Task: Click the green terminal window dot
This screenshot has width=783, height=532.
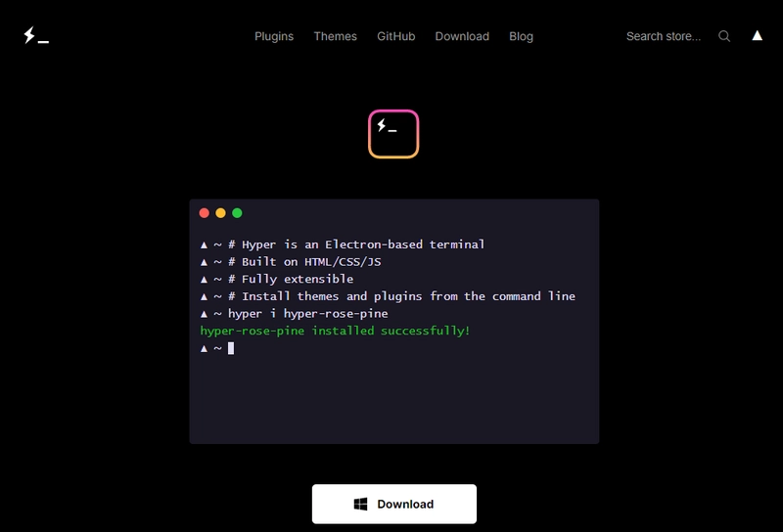Action: click(237, 213)
